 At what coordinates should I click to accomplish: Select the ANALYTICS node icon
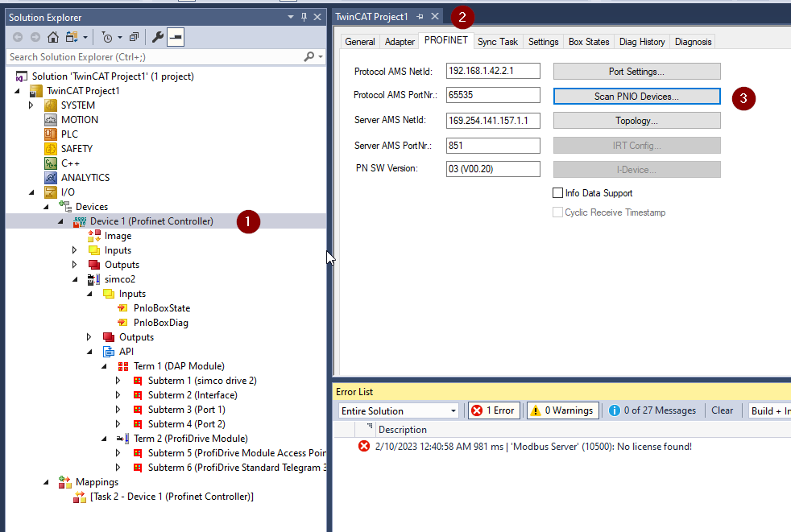(x=51, y=178)
